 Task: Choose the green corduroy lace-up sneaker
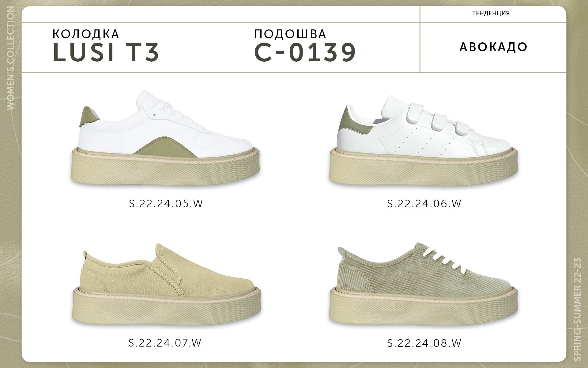425,284
